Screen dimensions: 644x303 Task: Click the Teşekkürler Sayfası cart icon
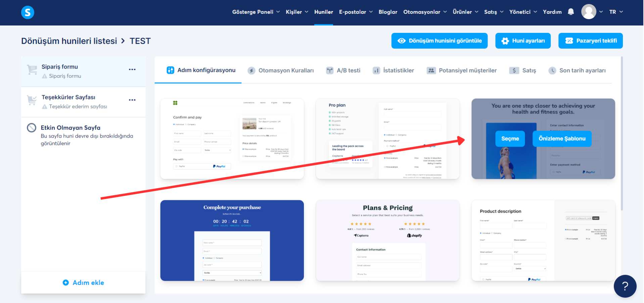pyautogui.click(x=32, y=100)
